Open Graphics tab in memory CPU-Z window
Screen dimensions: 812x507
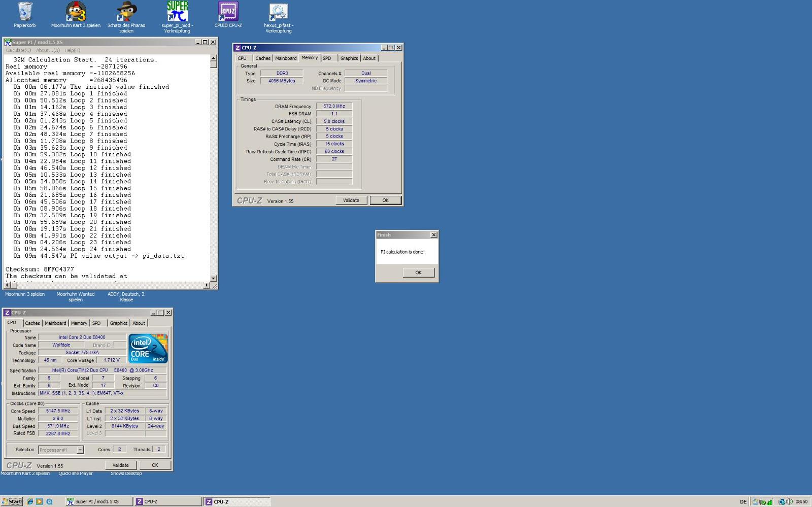(x=349, y=58)
